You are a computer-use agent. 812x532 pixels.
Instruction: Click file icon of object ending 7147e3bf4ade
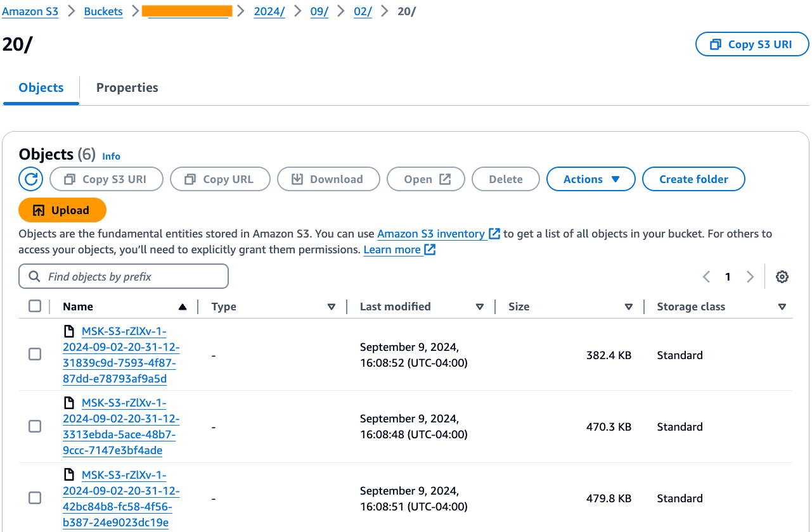[x=69, y=403]
